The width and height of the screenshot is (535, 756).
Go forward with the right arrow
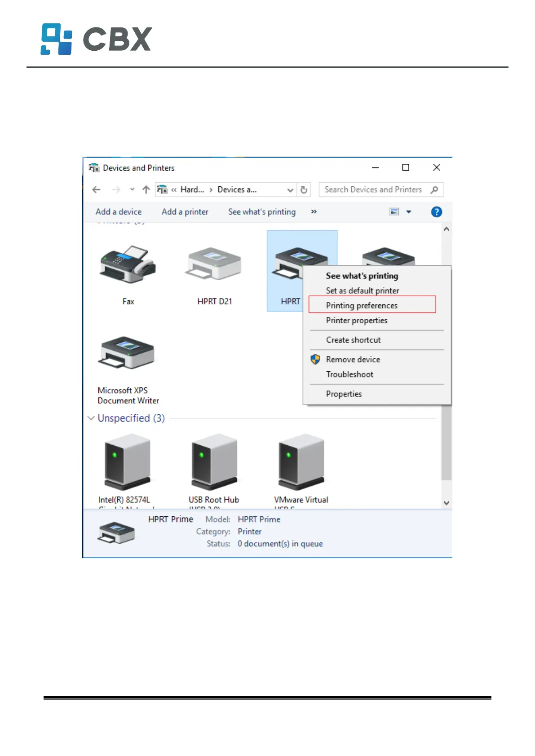(116, 190)
